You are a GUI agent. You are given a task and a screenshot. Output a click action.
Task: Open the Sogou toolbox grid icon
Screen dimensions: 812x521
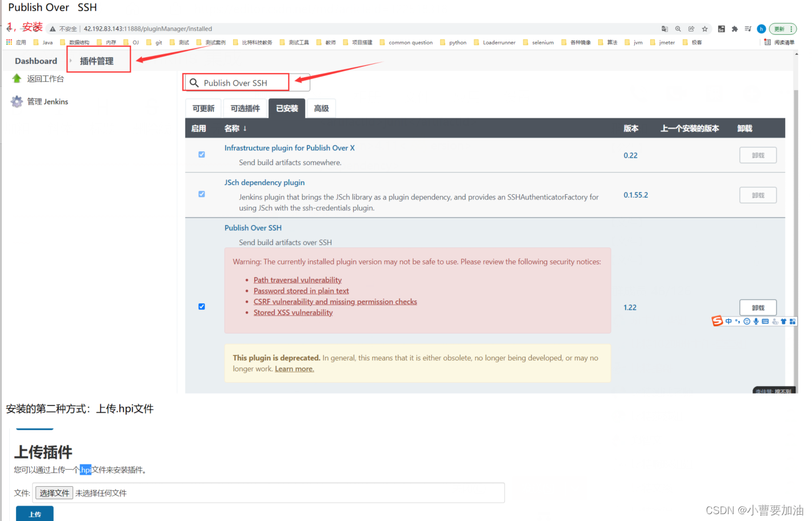click(x=793, y=322)
